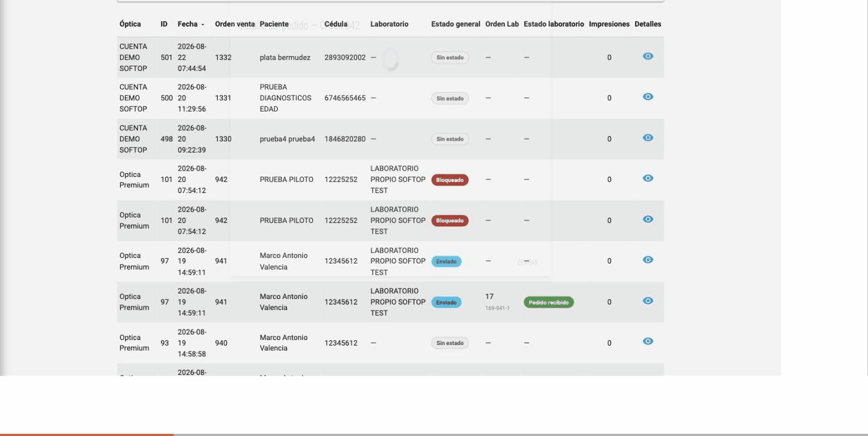Viewport: 868px width, 436px height.
Task: Click cédula 2893092002
Action: click(x=345, y=58)
